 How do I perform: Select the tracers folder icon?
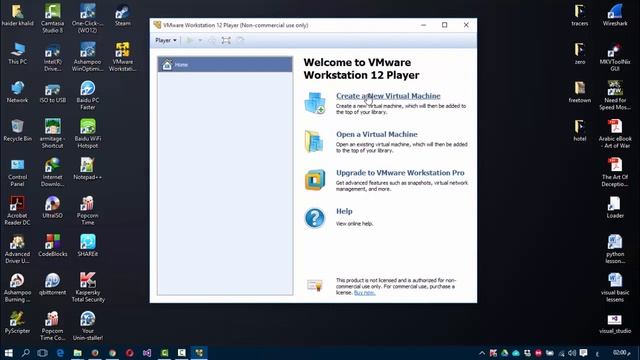[x=580, y=15]
